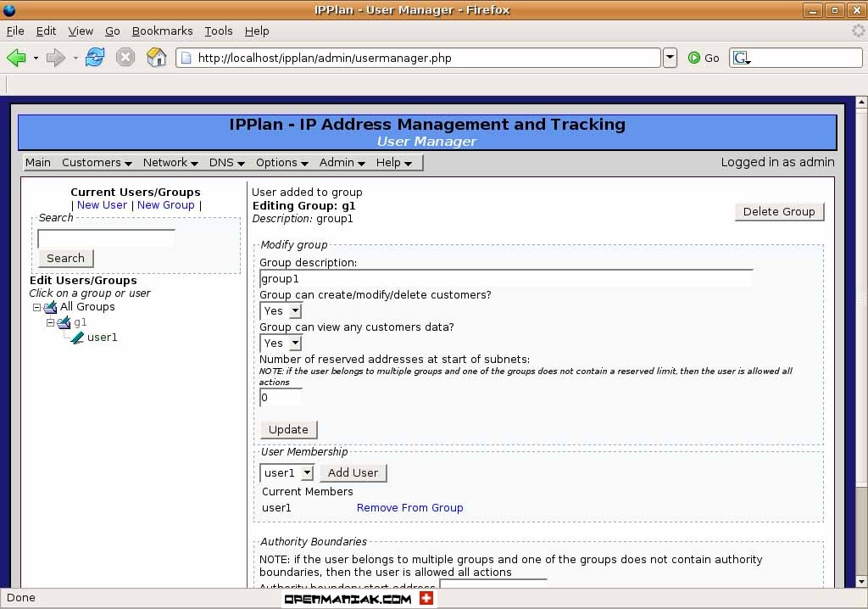Open the Firefox Edit menu
Viewport: 868px width, 609px height.
click(x=46, y=31)
